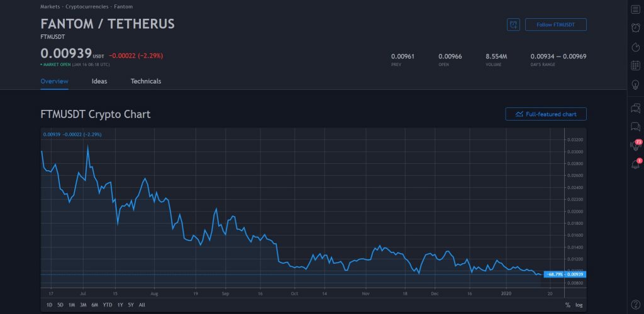Open notifications bell icon
The image size is (644, 314).
[x=636, y=164]
